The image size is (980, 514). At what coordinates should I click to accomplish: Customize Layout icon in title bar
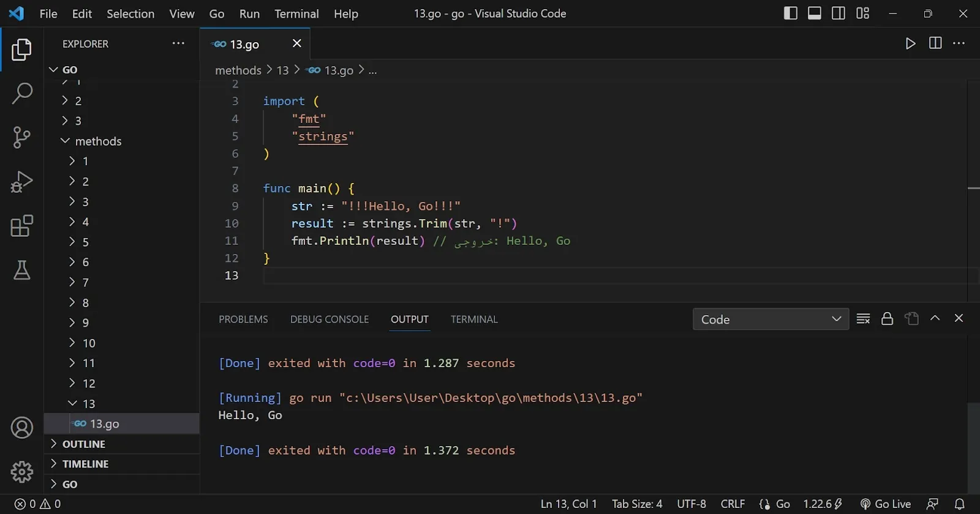pyautogui.click(x=863, y=13)
